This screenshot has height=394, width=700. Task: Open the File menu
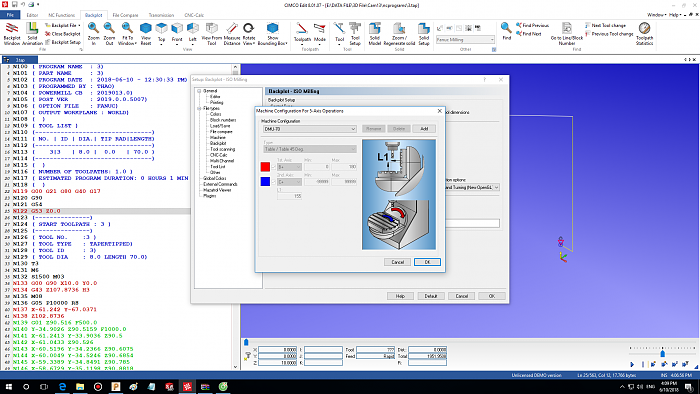10,15
